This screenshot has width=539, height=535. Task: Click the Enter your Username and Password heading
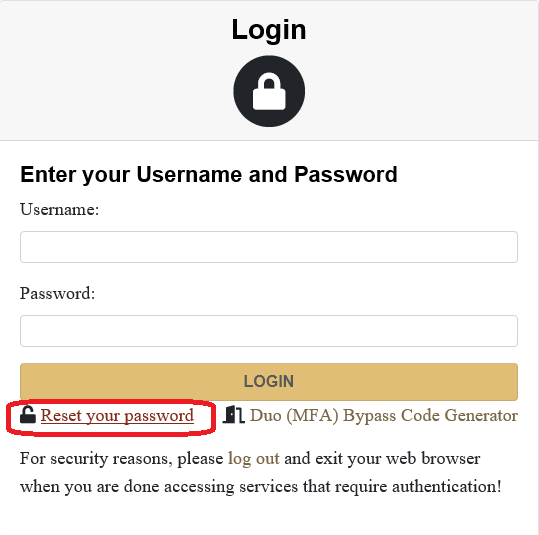(x=209, y=175)
